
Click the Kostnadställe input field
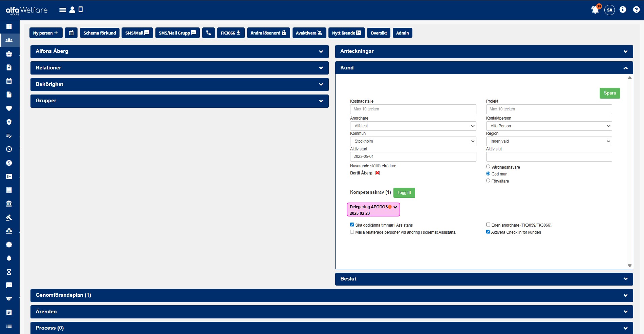click(413, 109)
